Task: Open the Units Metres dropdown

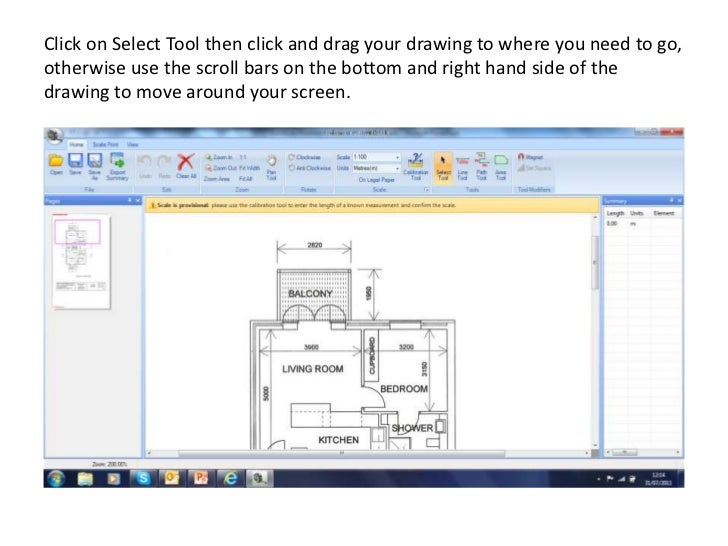Action: click(x=397, y=168)
